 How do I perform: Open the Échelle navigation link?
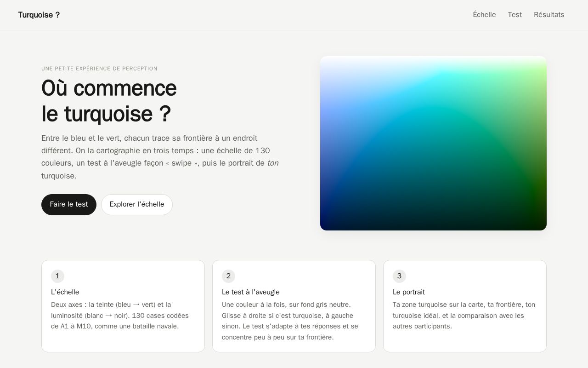(484, 15)
